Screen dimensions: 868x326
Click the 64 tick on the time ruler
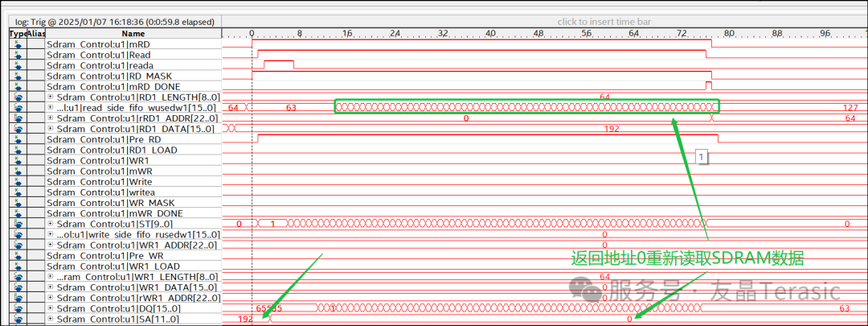point(634,34)
